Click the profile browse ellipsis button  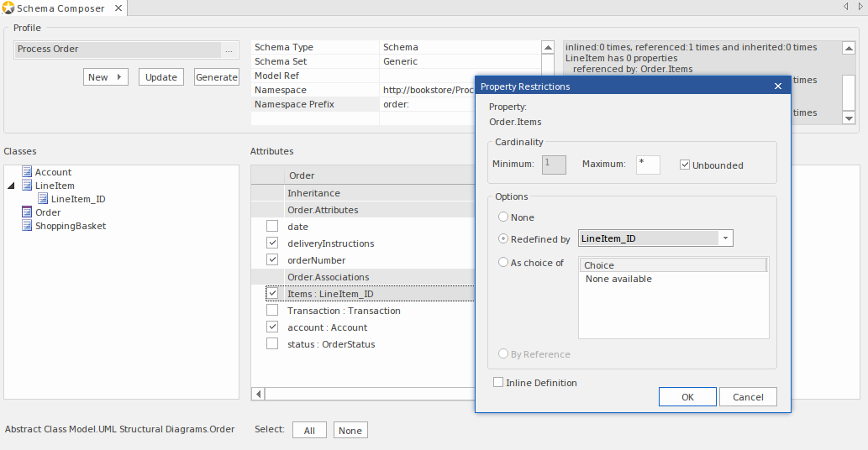click(229, 50)
